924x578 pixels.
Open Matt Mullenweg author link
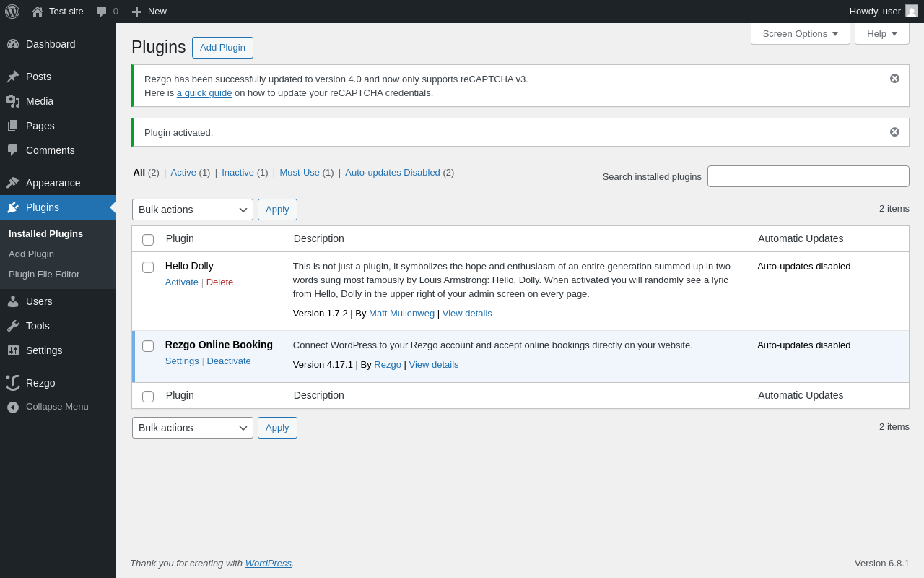point(401,313)
